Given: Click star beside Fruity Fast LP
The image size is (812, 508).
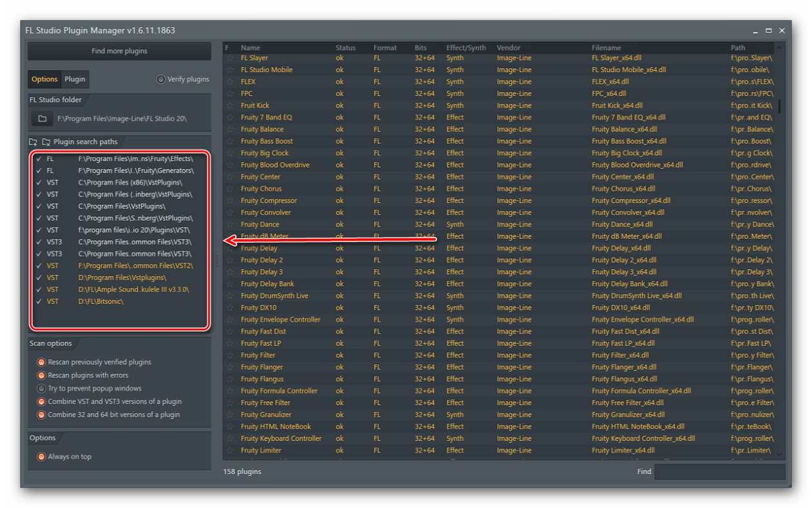Looking at the screenshot, I should 229,343.
